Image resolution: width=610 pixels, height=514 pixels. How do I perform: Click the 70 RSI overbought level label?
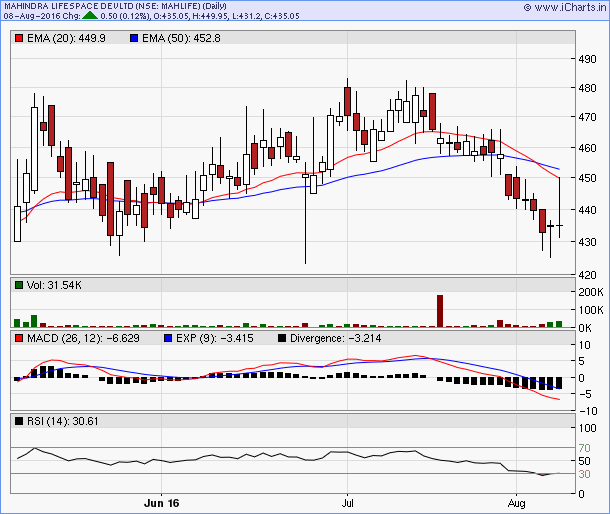(x=584, y=448)
